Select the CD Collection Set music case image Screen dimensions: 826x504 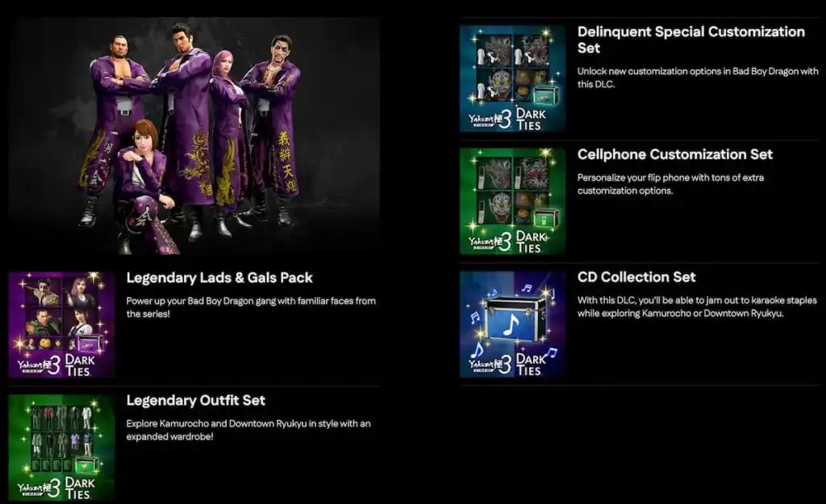[x=512, y=324]
